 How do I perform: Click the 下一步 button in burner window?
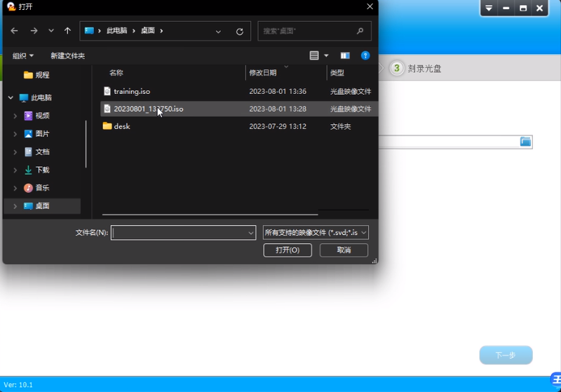[x=506, y=355]
